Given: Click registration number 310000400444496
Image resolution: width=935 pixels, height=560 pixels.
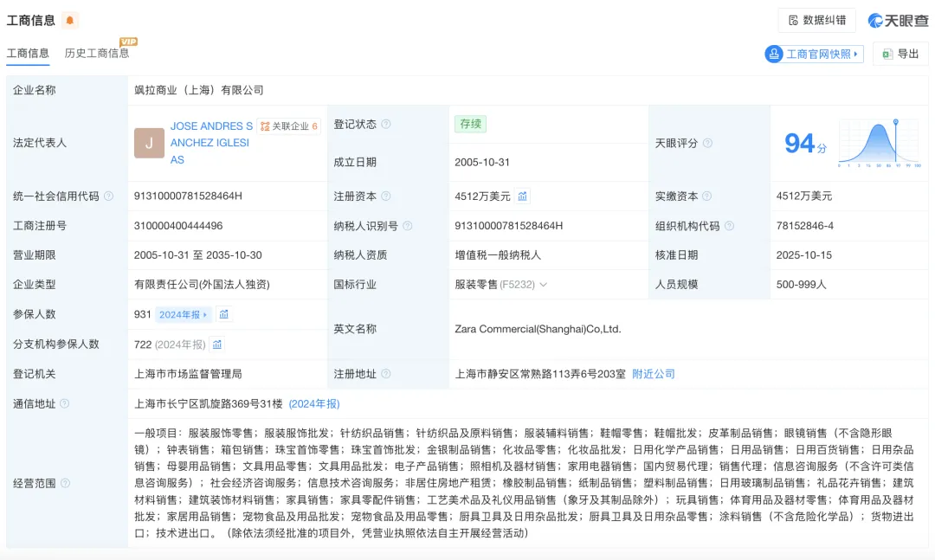Looking at the screenshot, I should [178, 225].
